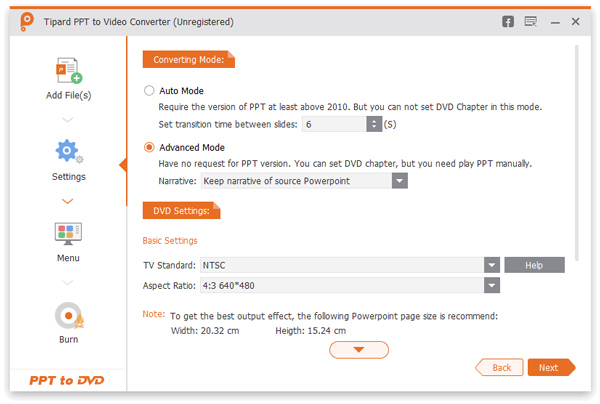Screen dimensions: 600x404
Task: Click the Basic Settings heading
Action: tap(170, 241)
